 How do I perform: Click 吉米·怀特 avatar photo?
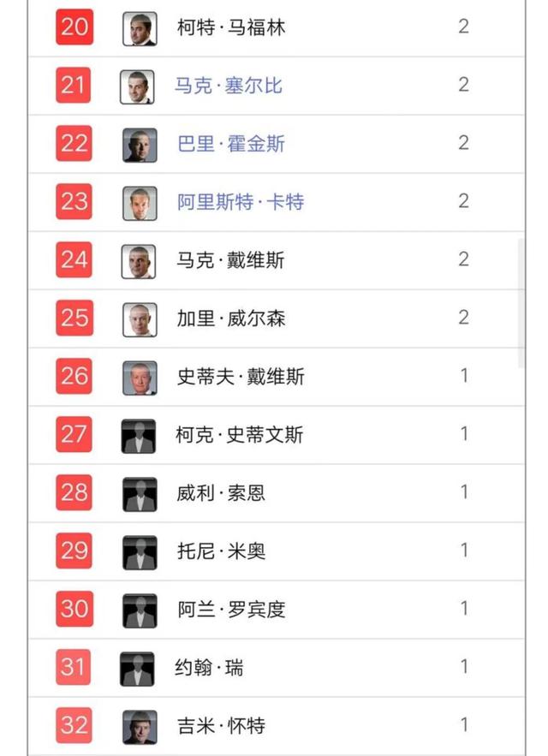point(140,727)
